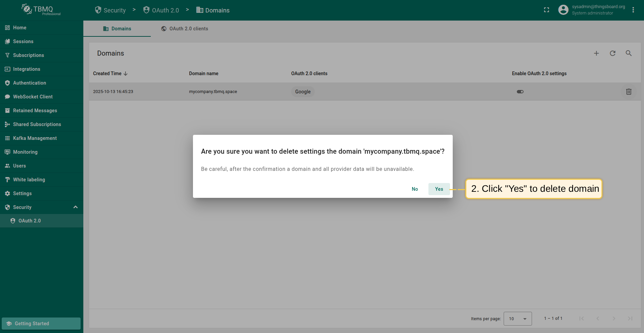Cancel deletion by clicking No
This screenshot has width=644, height=333.
(415, 189)
